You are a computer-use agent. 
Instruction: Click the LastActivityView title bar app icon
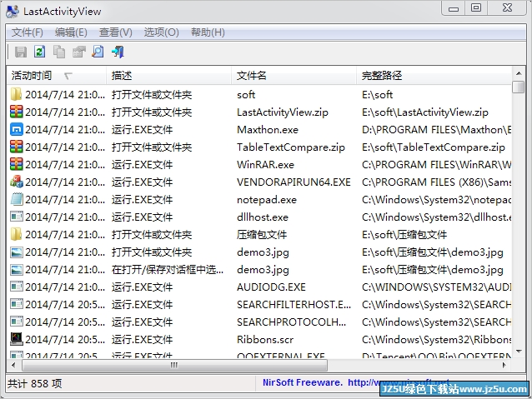tap(13, 11)
